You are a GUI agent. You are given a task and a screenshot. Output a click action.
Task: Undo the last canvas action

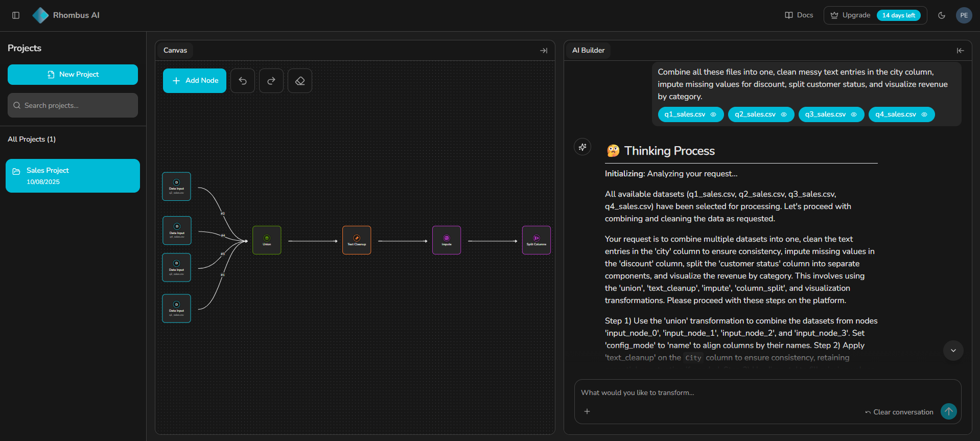click(243, 81)
